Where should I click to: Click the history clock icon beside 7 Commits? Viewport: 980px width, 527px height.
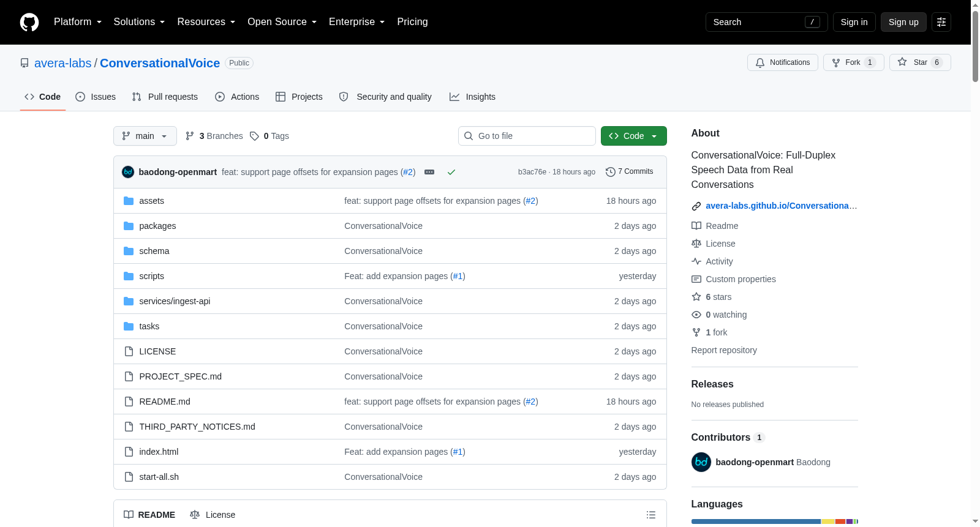(x=611, y=172)
